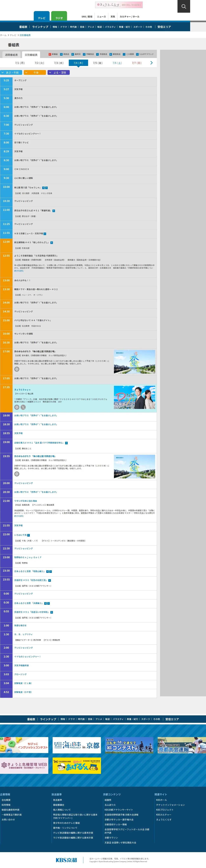
Task: Open 報道 in bottom navigation bar
Action: pos(107,719)
